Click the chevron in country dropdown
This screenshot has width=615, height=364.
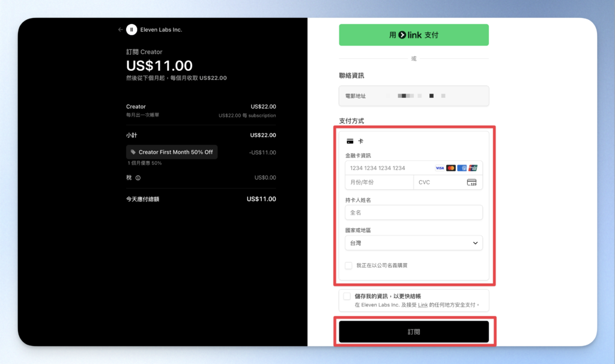pos(475,243)
